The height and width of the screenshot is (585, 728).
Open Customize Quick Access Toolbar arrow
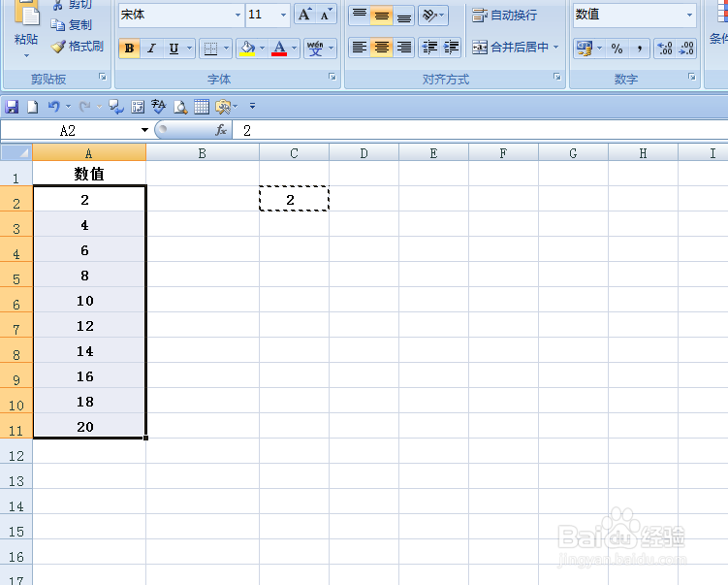coord(252,107)
